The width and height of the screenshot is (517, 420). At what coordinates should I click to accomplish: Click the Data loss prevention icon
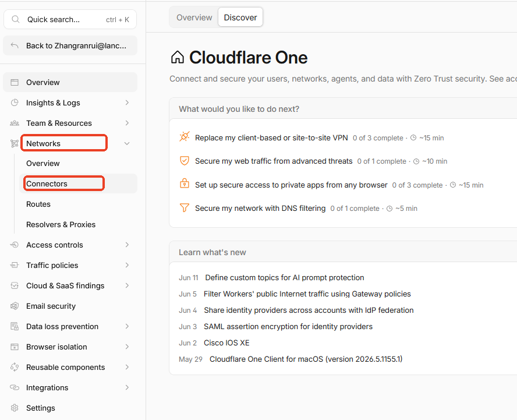15,326
